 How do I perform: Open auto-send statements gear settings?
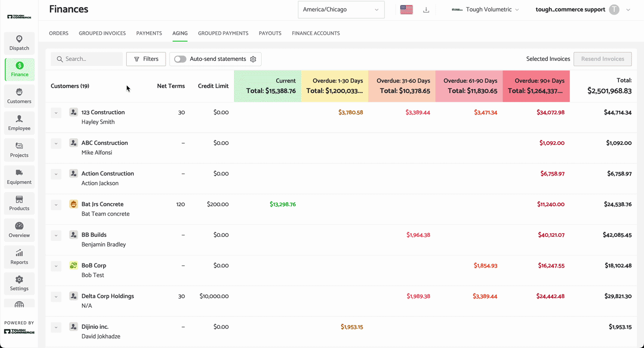pyautogui.click(x=253, y=59)
